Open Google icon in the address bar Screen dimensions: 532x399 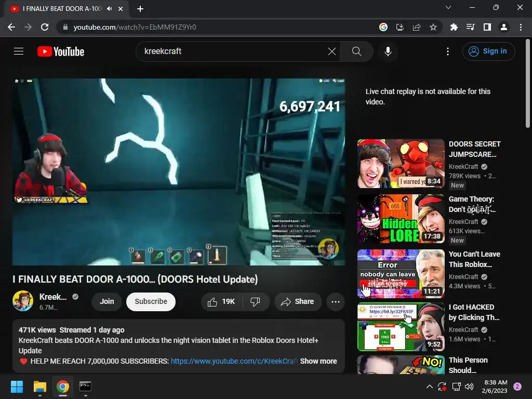[383, 27]
